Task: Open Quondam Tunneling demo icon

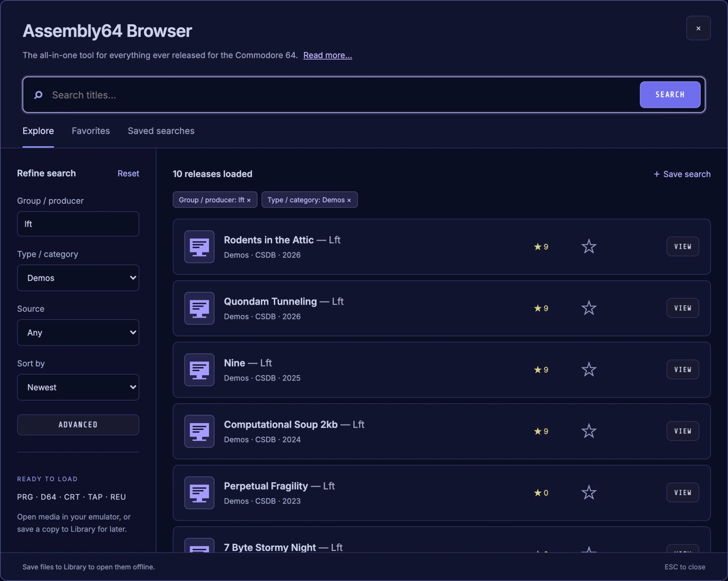Action: click(199, 308)
